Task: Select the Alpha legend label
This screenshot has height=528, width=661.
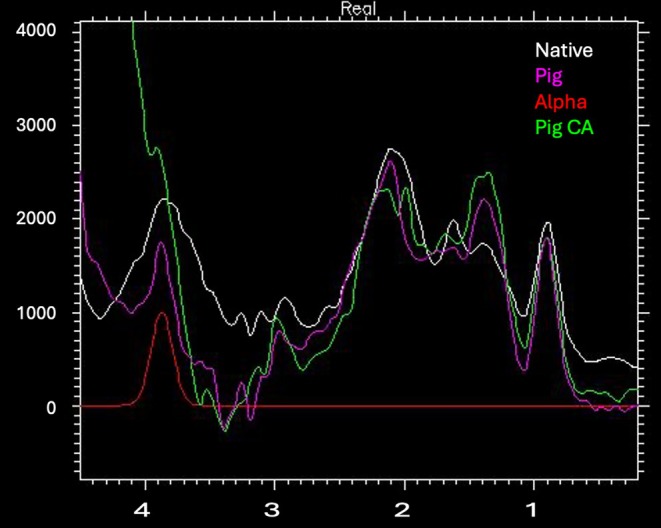Action: pos(561,102)
